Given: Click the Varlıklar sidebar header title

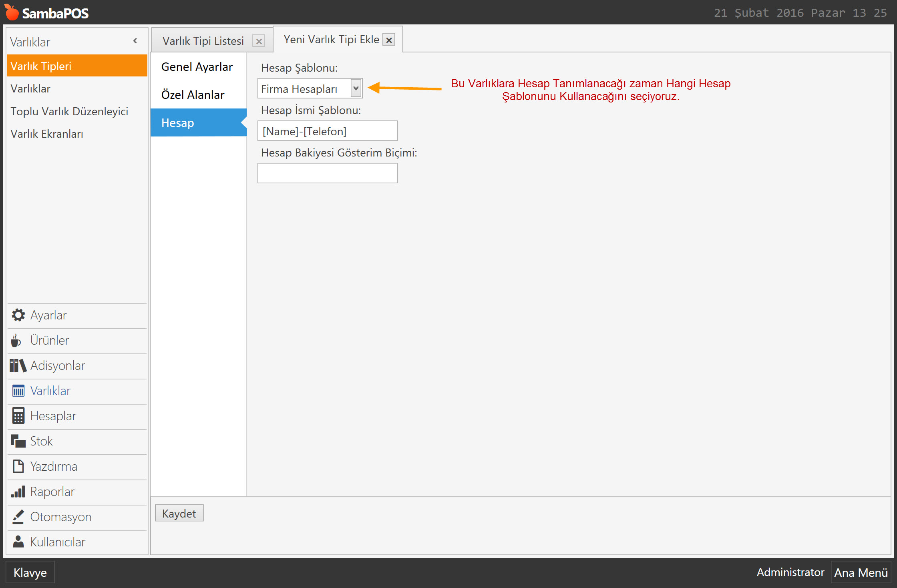Looking at the screenshot, I should click(x=30, y=42).
